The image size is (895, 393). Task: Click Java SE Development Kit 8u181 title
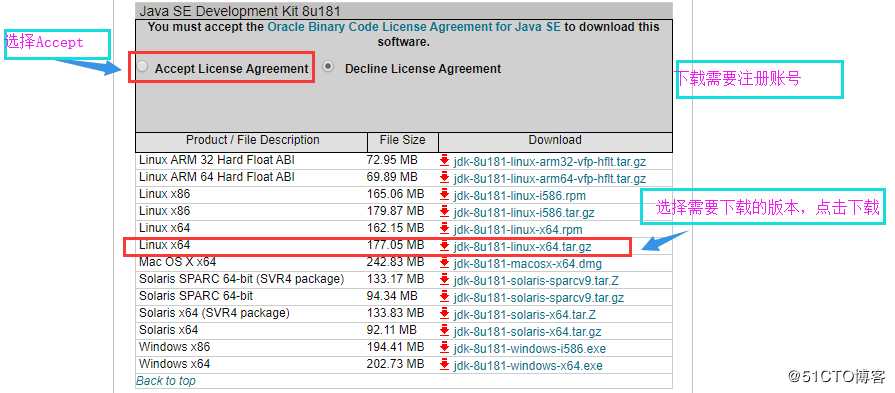[x=240, y=11]
